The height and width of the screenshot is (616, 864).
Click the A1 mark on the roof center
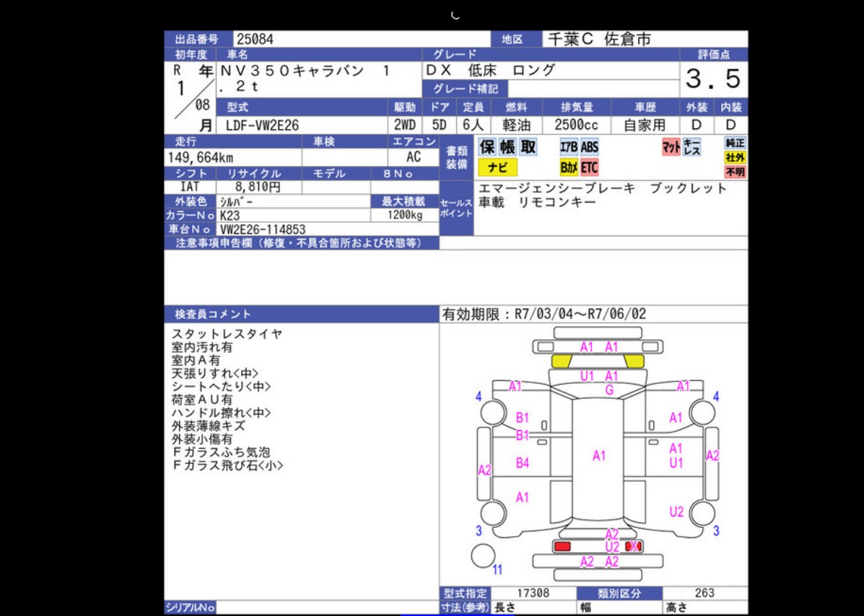click(599, 456)
